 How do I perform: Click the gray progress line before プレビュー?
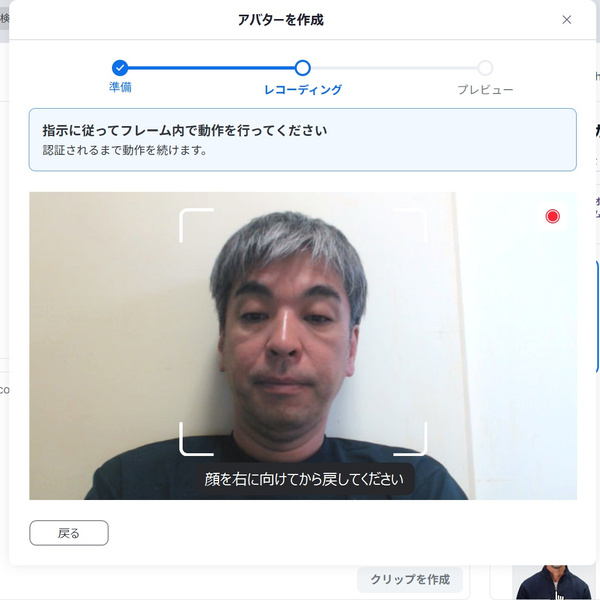pos(394,68)
